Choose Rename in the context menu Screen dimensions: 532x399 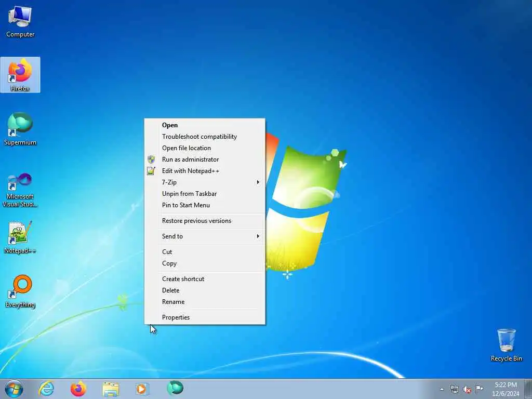(205, 302)
